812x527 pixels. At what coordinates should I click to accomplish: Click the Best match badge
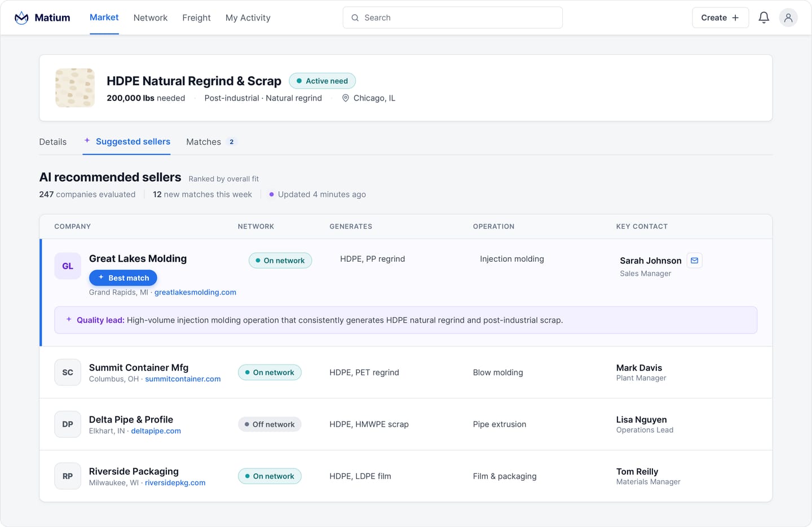click(123, 278)
